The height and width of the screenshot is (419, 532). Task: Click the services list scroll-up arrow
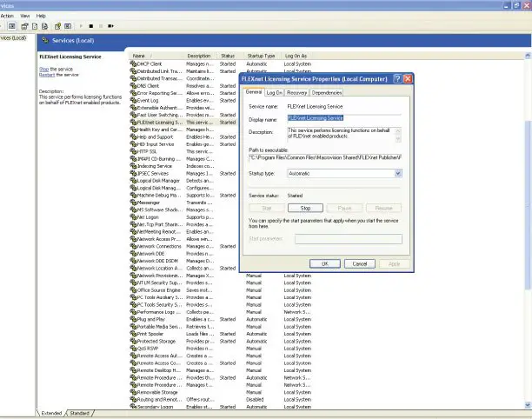click(528, 56)
